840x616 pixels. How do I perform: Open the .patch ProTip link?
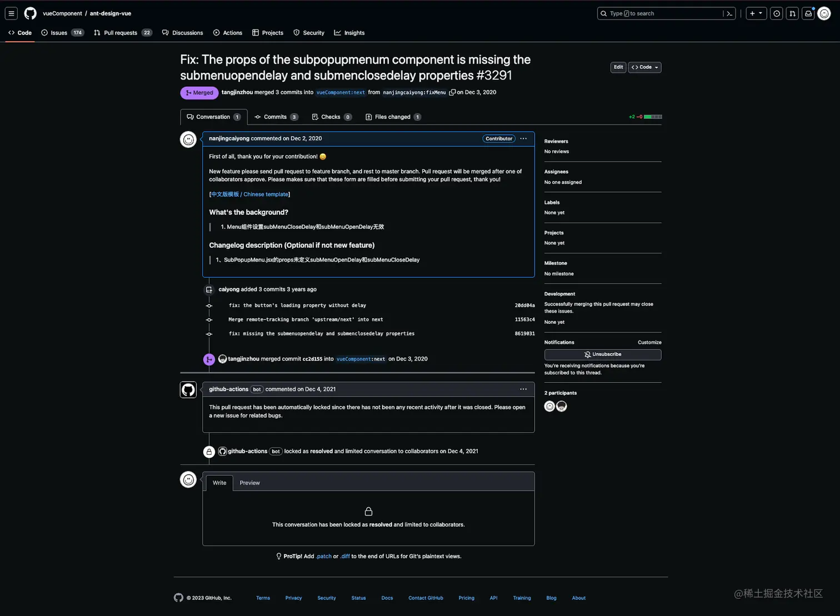[323, 556]
